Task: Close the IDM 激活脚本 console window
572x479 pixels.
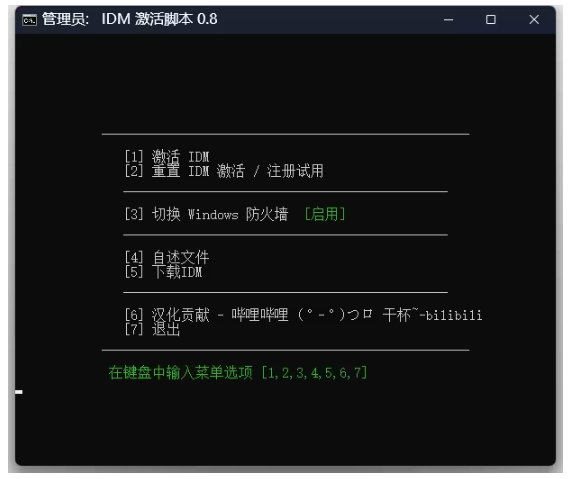Action: tap(534, 20)
